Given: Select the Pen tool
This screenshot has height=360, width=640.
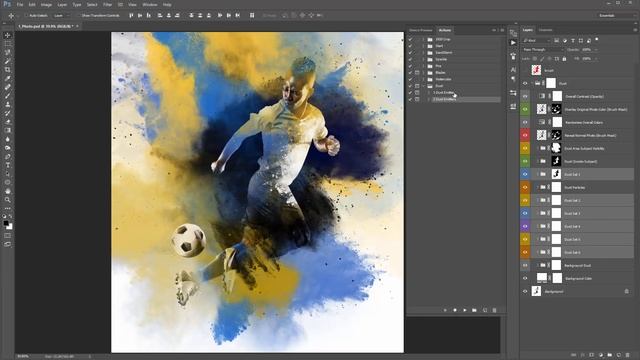Looking at the screenshot, I should click(x=7, y=156).
